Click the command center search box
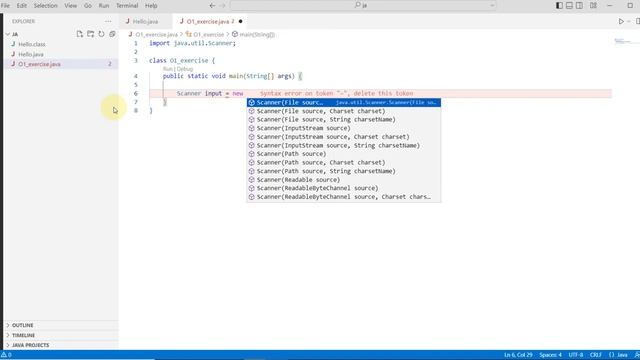The width and height of the screenshot is (640, 360). [363, 6]
